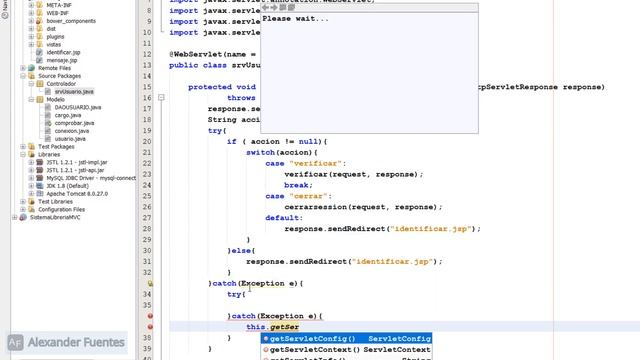
Task: Click the Source Packages folder icon
Action: click(31, 76)
